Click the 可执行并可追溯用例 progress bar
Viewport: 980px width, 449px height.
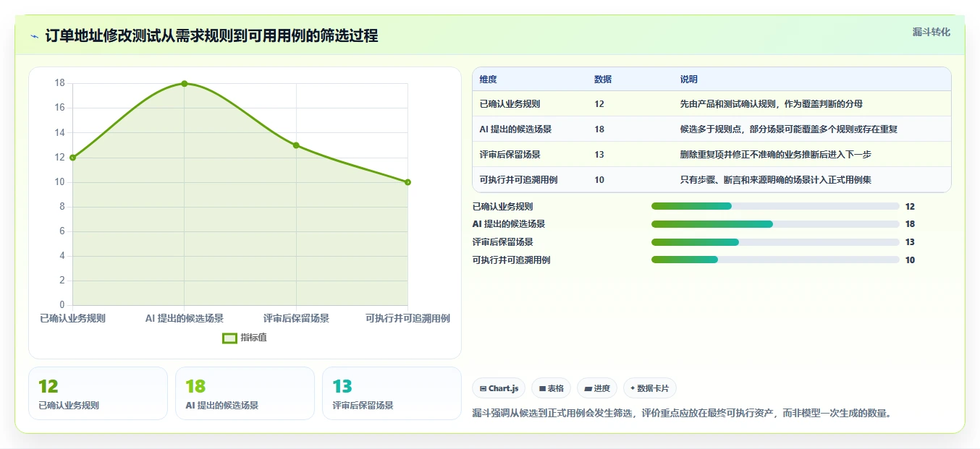(x=775, y=260)
